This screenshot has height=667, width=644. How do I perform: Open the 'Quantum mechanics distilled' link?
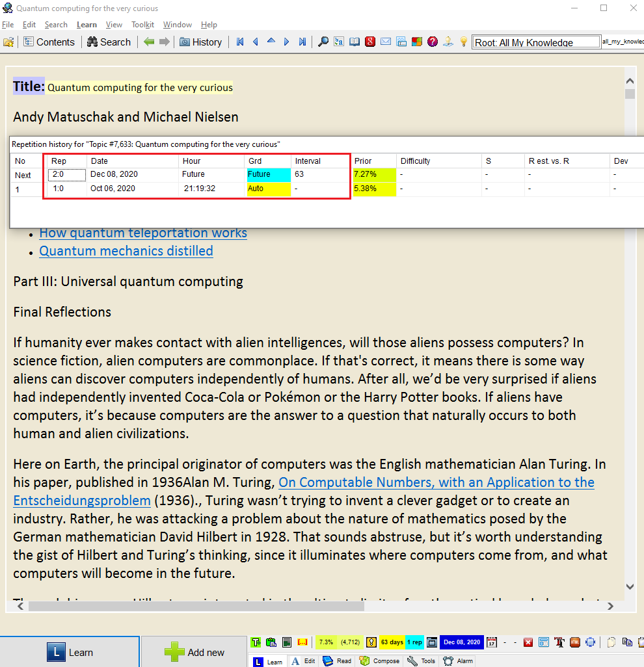(126, 251)
